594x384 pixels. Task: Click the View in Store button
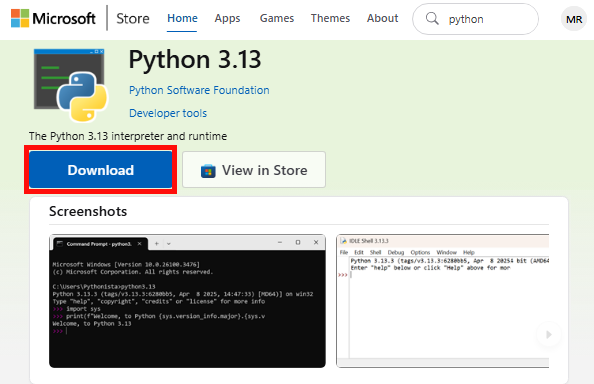coord(254,170)
